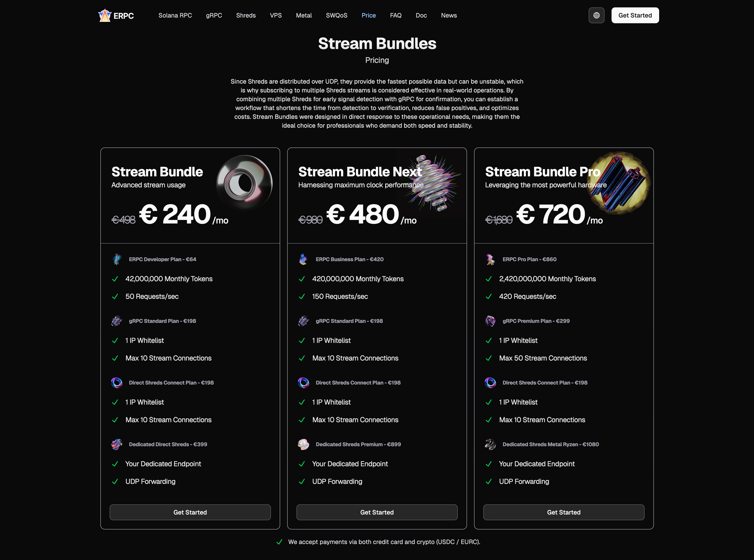Image resolution: width=754 pixels, height=560 pixels.
Task: Click the Direct Shreds Connect icon in Stream Bundle Next
Action: [x=303, y=382]
